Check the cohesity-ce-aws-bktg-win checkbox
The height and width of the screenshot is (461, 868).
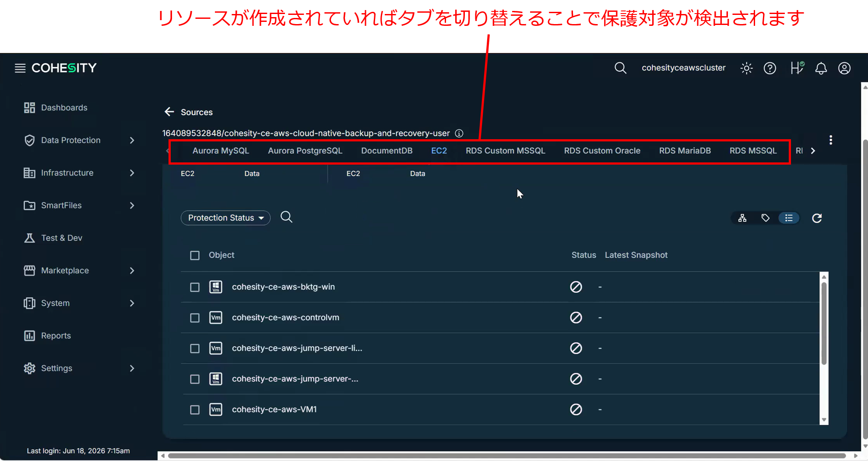click(x=195, y=287)
